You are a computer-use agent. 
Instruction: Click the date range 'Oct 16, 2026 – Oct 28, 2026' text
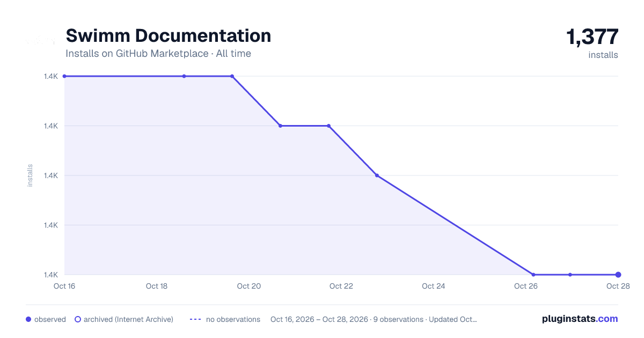click(319, 319)
